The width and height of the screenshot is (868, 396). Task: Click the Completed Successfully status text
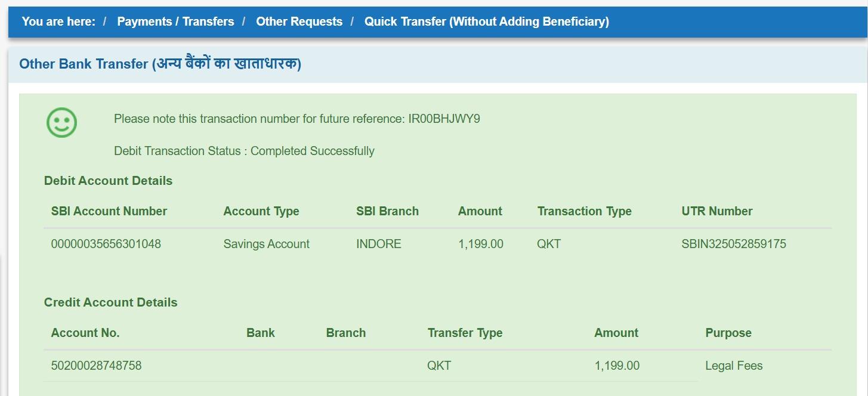pos(313,151)
